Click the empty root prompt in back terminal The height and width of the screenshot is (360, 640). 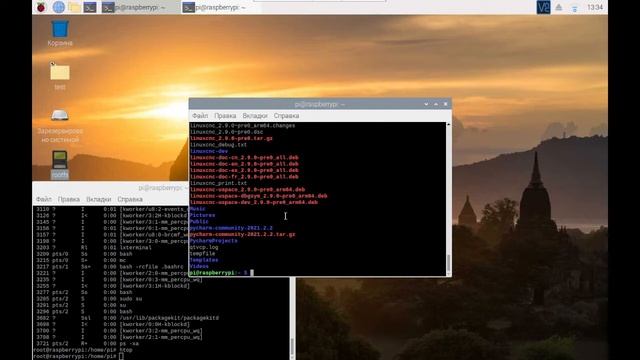click(x=78, y=356)
